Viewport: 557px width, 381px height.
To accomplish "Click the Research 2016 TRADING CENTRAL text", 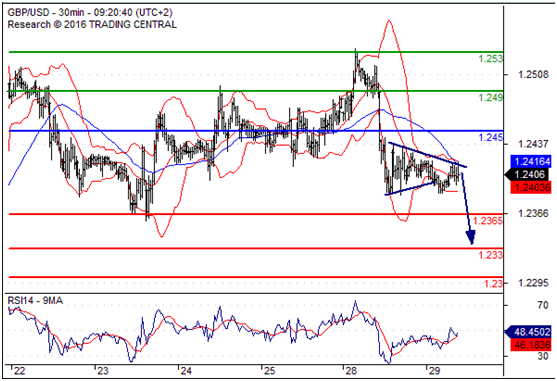I will click(x=92, y=25).
